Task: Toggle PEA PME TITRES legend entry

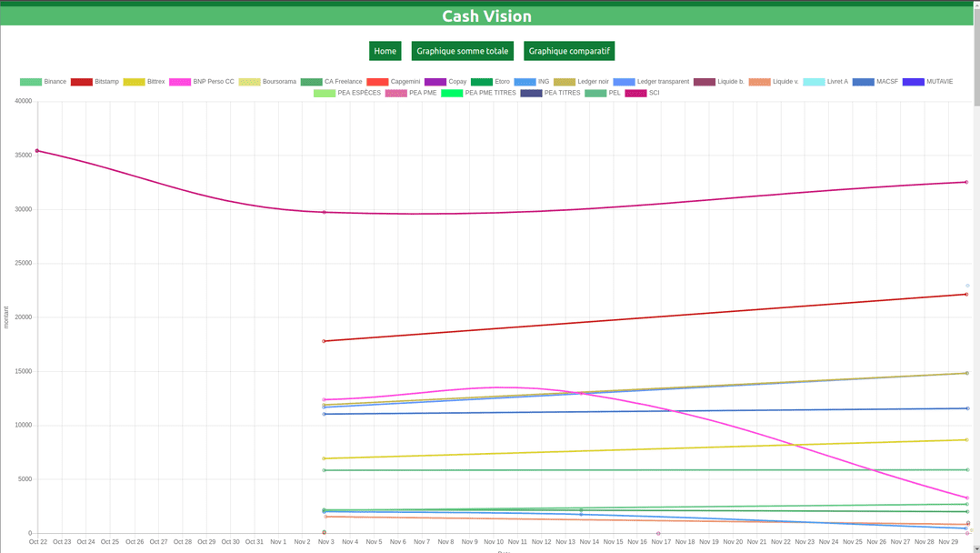Action: tap(478, 93)
